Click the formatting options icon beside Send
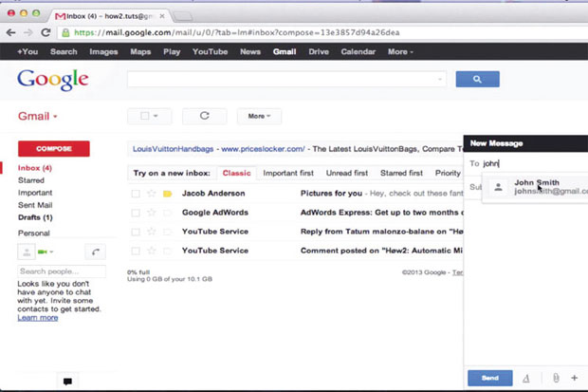The image size is (588, 392). [526, 378]
